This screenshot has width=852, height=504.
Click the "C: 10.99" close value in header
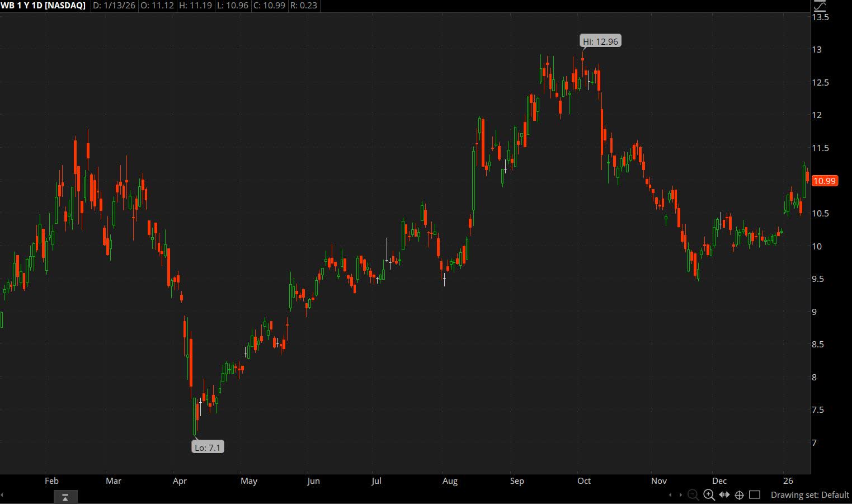[269, 6]
